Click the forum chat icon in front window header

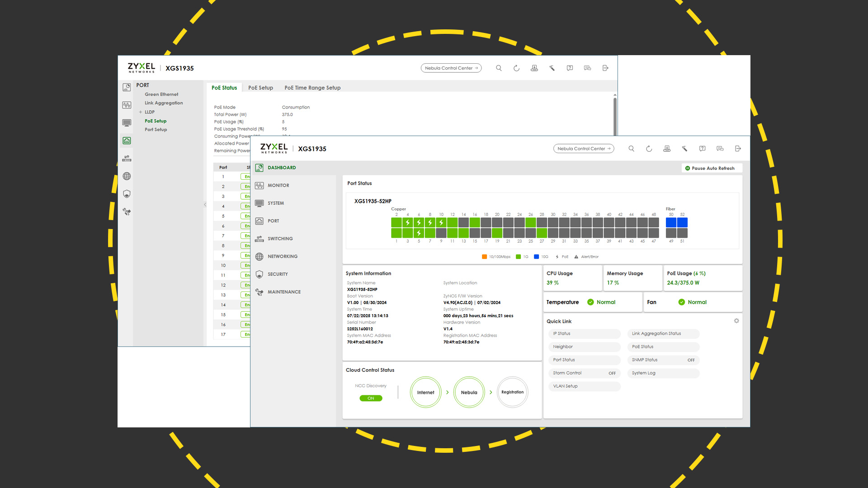tap(720, 149)
